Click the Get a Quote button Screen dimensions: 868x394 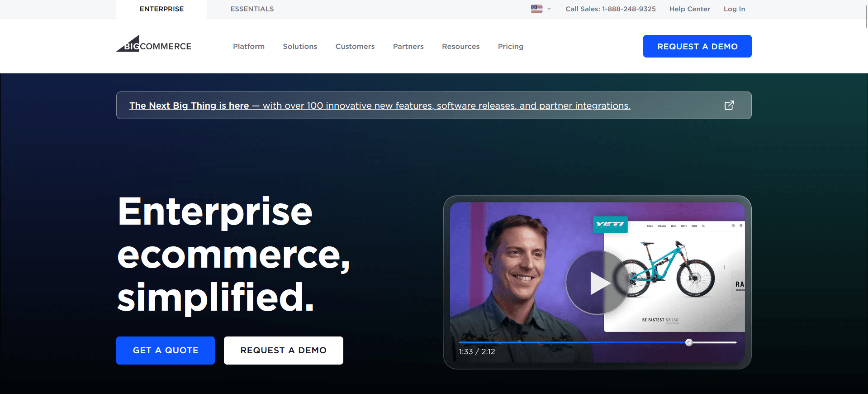(x=166, y=351)
